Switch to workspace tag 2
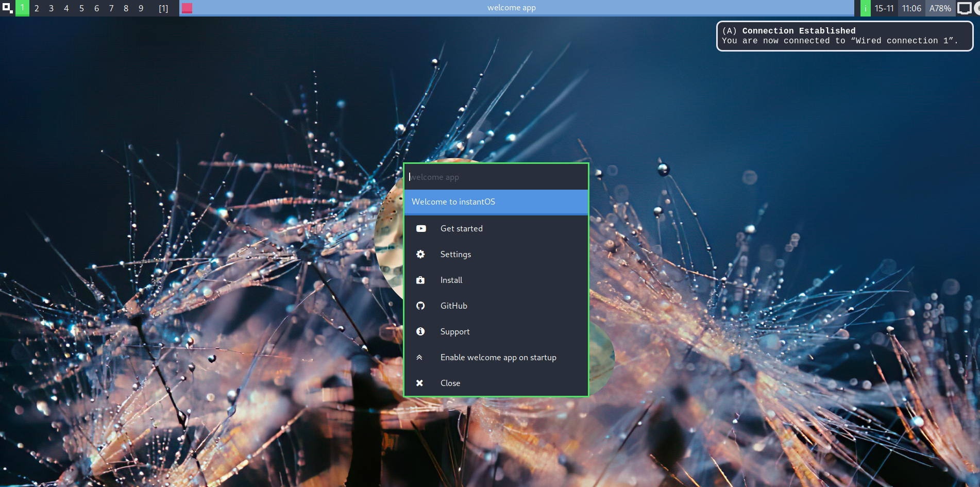 37,8
